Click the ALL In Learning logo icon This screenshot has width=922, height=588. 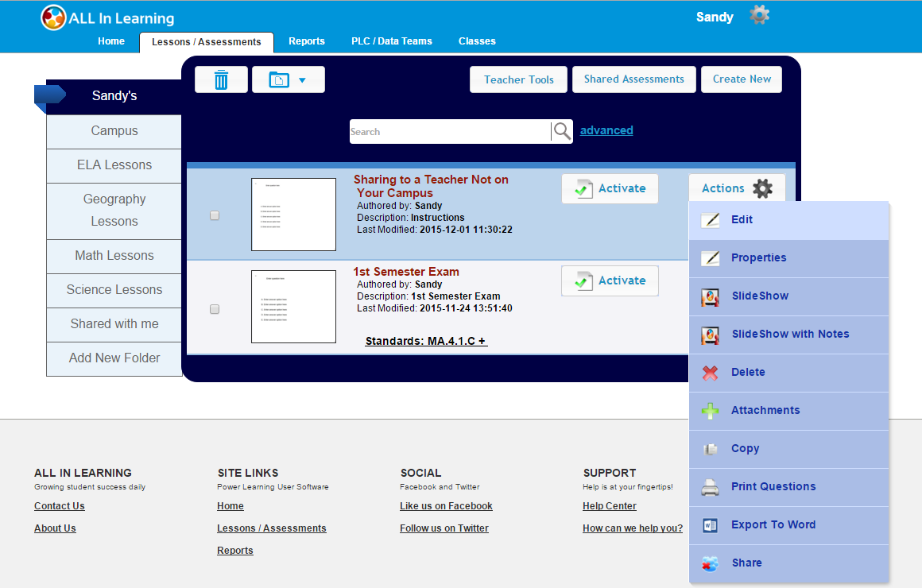pyautogui.click(x=53, y=17)
